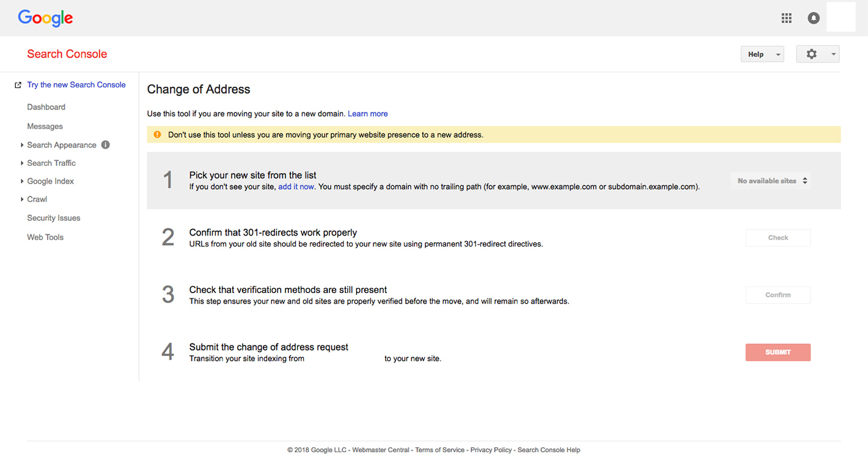Image resolution: width=868 pixels, height=457 pixels.
Task: Expand the Crawl sidebar section
Action: click(x=37, y=199)
